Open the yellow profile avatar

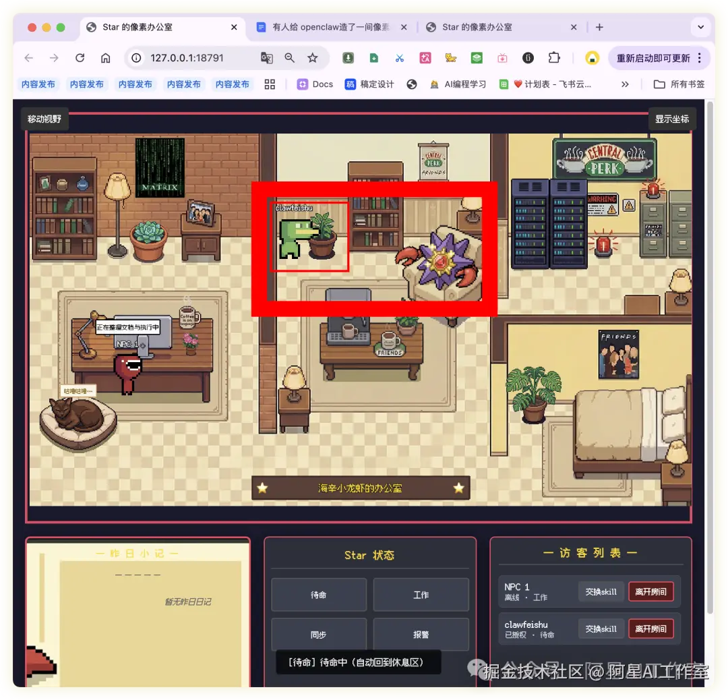pos(592,58)
